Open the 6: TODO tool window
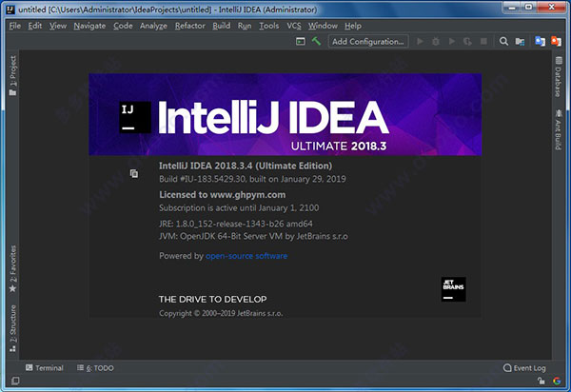Image resolution: width=571 pixels, height=392 pixels. 95,368
